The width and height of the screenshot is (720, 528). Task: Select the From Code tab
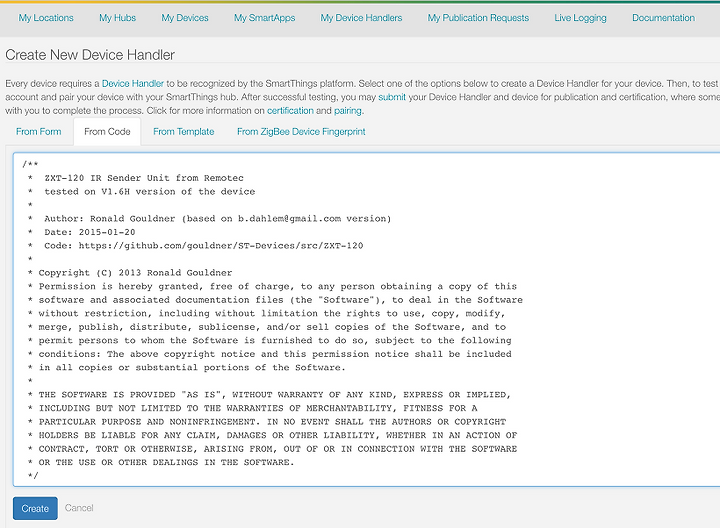coord(107,132)
